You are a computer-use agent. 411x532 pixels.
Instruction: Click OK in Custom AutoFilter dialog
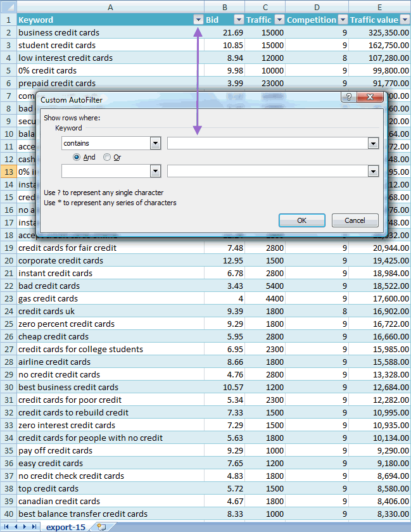click(x=301, y=220)
